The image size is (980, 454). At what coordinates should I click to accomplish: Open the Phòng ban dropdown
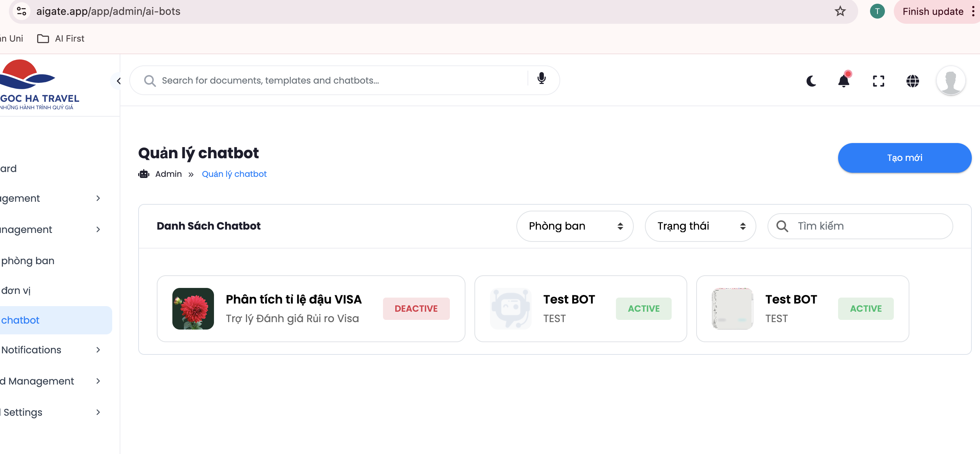coord(574,226)
